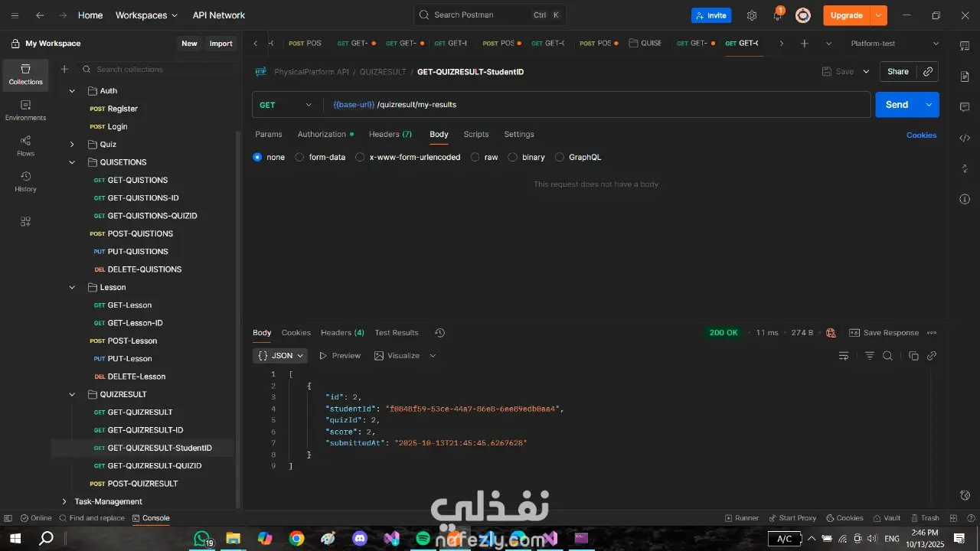980x551 pixels.
Task: Open the Save options dropdown arrow
Action: (866, 71)
